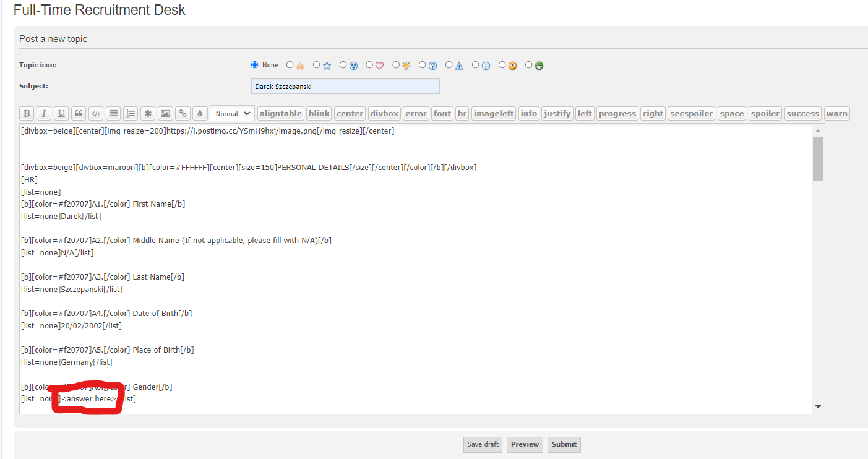
Task: Insert a code block with the code icon
Action: 96,114
